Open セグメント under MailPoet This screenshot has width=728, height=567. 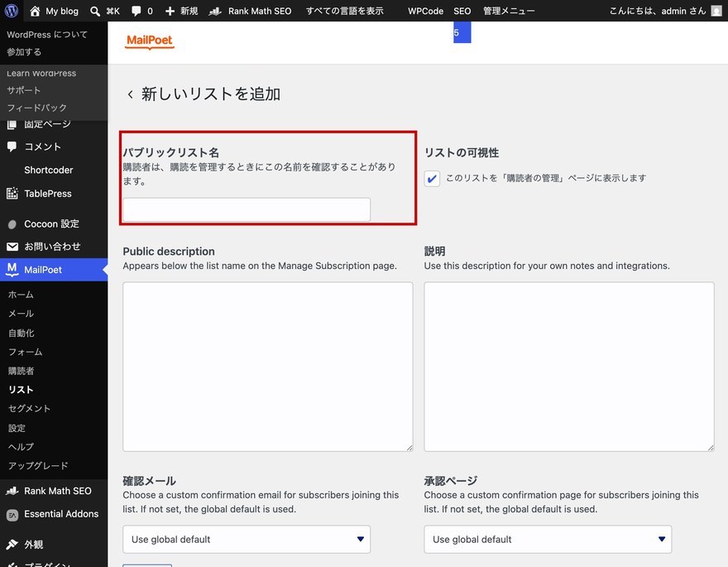(29, 409)
